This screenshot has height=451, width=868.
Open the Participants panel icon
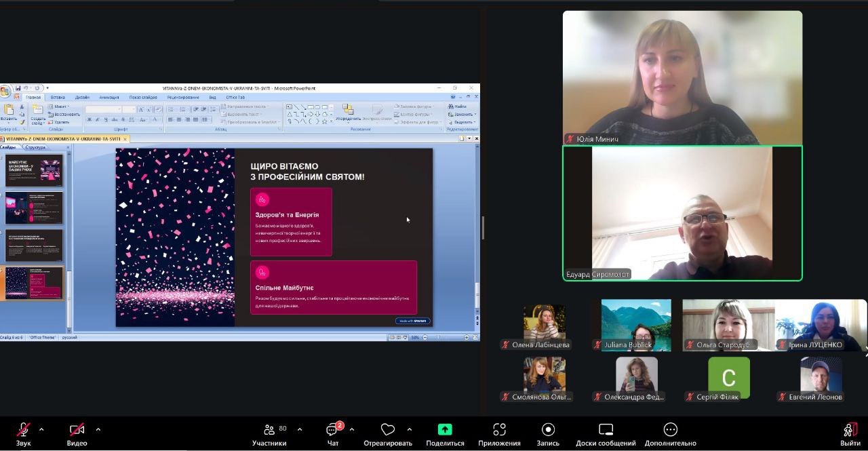tap(269, 430)
